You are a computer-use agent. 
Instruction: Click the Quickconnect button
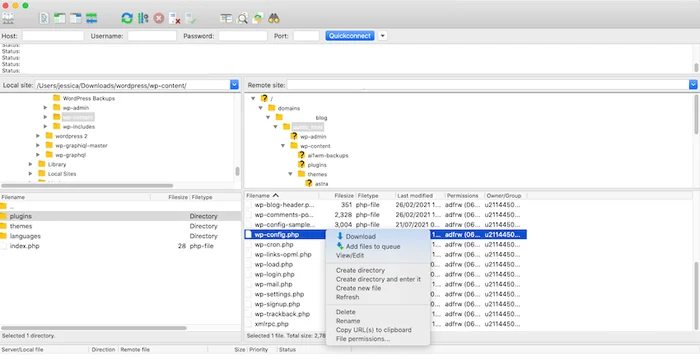click(350, 36)
